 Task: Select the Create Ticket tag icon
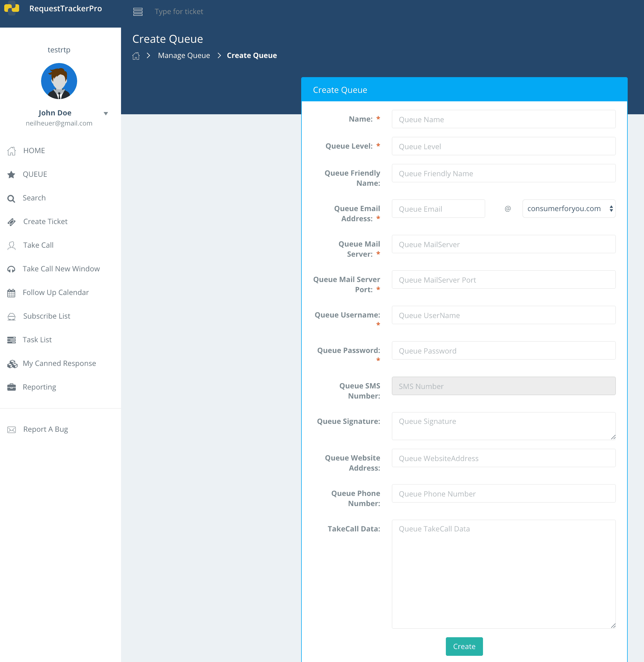[x=11, y=222]
